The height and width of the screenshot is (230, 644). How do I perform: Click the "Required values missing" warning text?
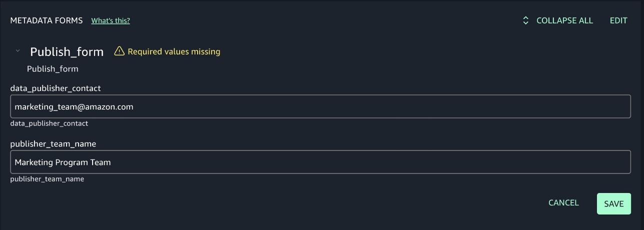[x=174, y=51]
